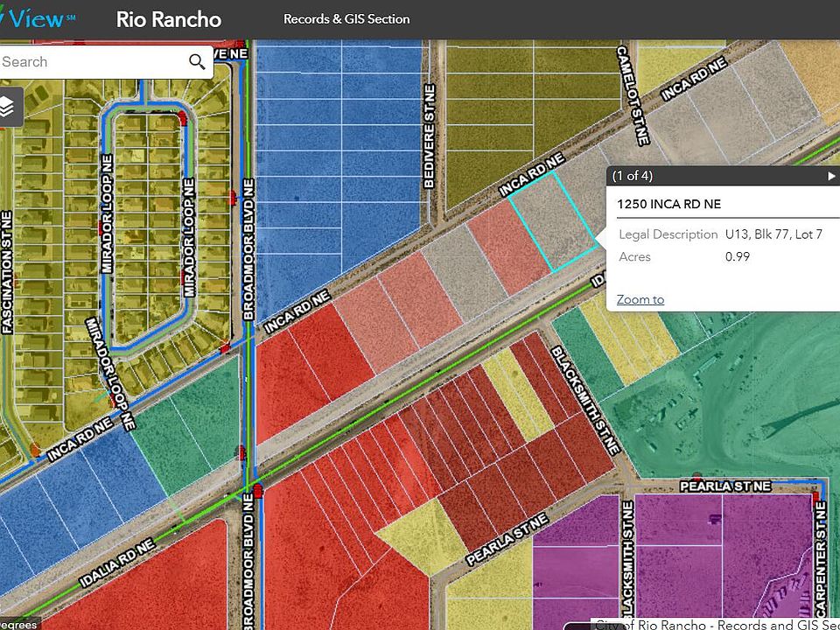Click the Camelot St NE road label
This screenshot has width=840, height=630.
point(633,95)
